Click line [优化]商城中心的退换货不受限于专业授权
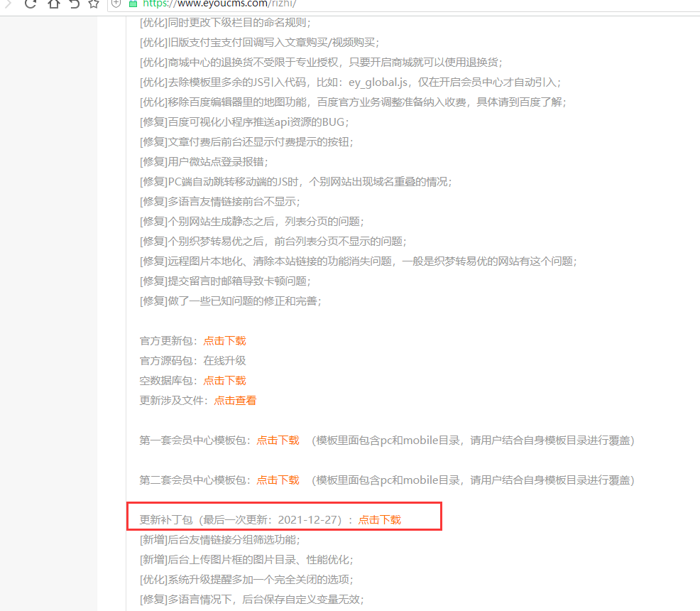Viewport: 700px width, 611px height. click(x=321, y=63)
